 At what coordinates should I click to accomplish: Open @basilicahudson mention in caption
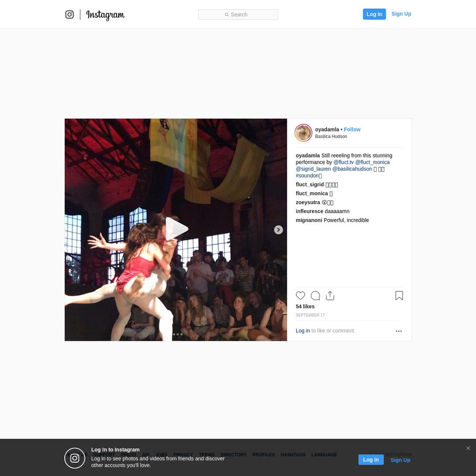point(352,169)
